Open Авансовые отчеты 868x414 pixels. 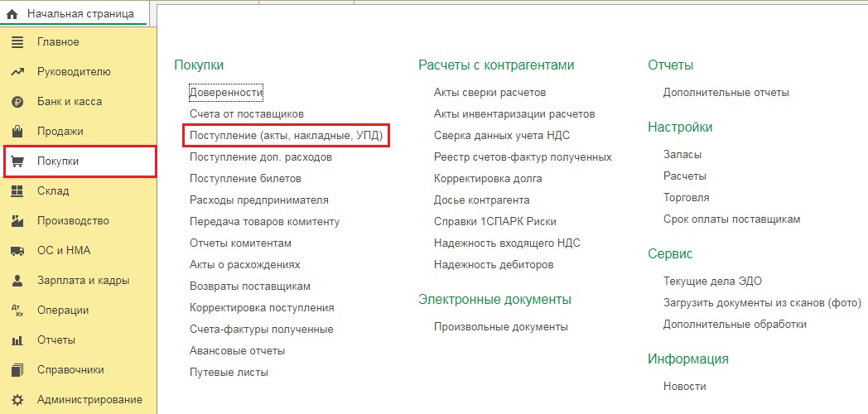237,351
